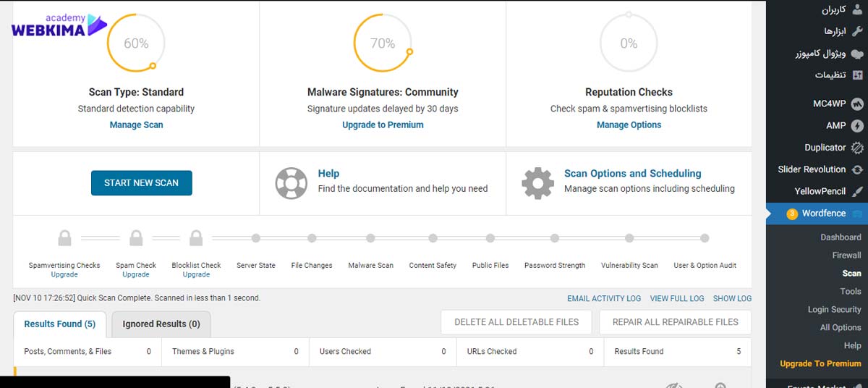The image size is (868, 388).
Task: Click the MC4WP icon
Action: (x=857, y=104)
